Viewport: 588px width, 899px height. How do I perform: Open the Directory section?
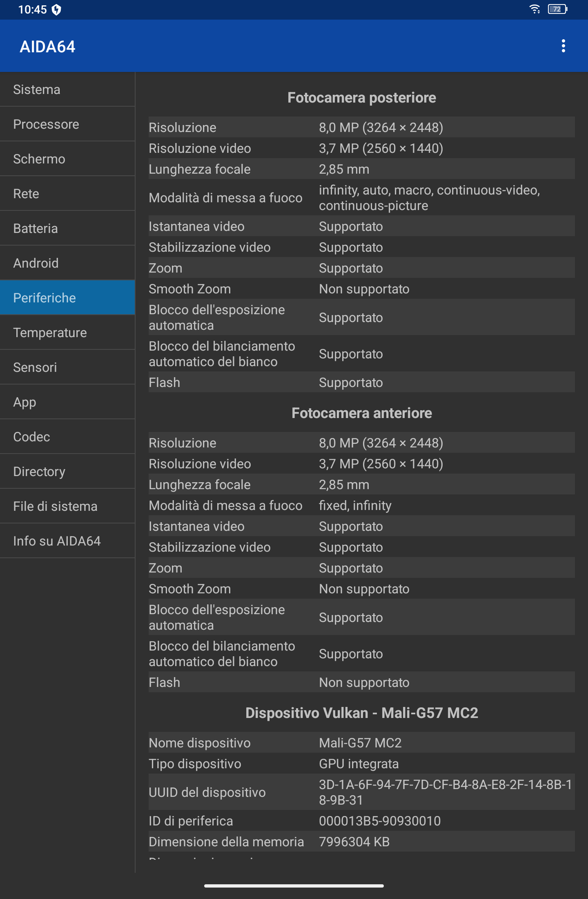pyautogui.click(x=67, y=472)
